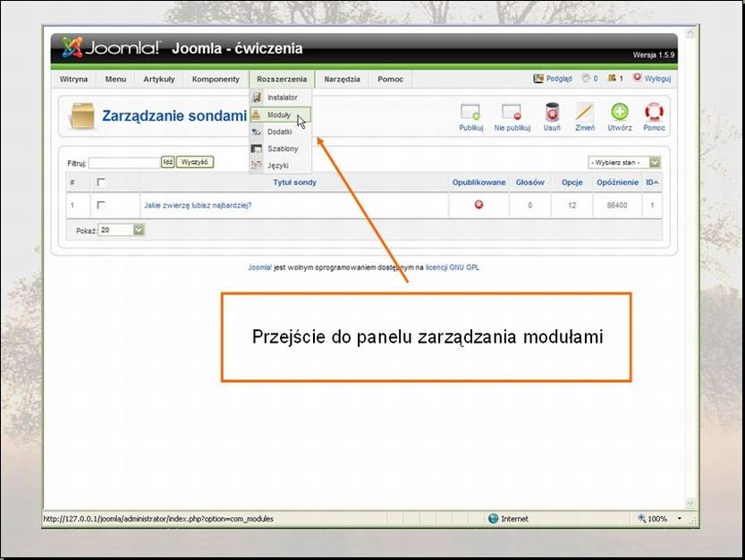Click the red unpublished status icon

[478, 205]
